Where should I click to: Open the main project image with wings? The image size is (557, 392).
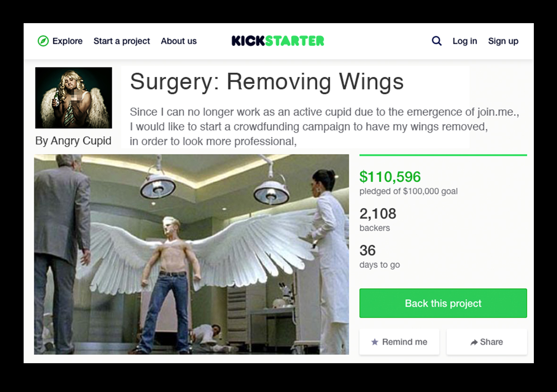[192, 254]
